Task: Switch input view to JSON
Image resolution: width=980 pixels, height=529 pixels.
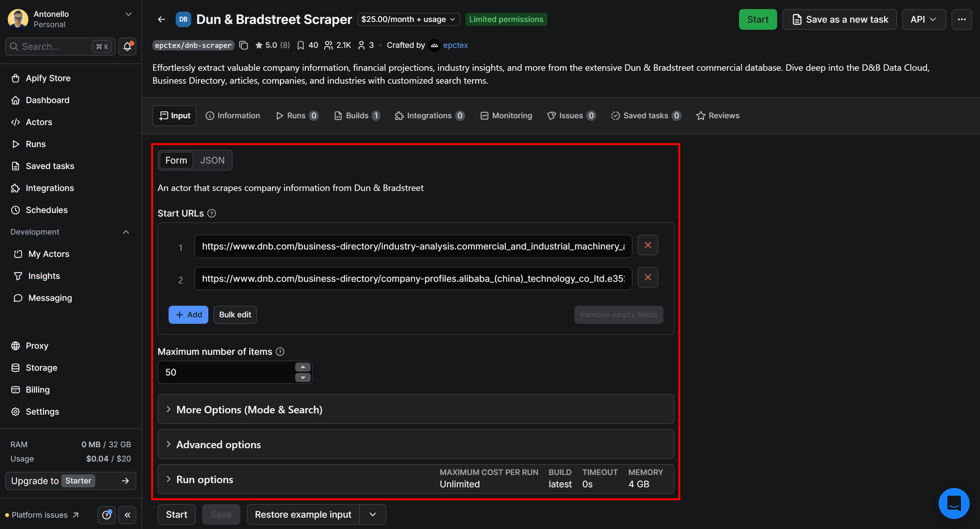Action: 212,160
